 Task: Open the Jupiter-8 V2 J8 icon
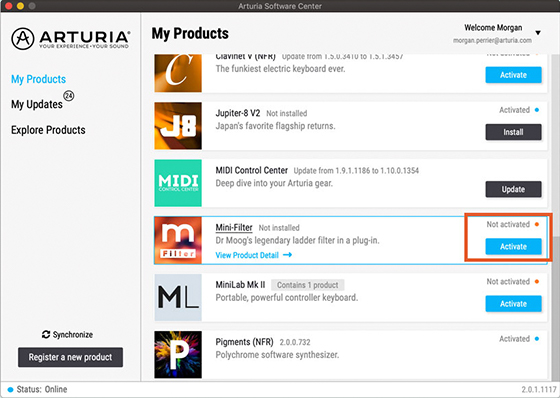coord(178,126)
